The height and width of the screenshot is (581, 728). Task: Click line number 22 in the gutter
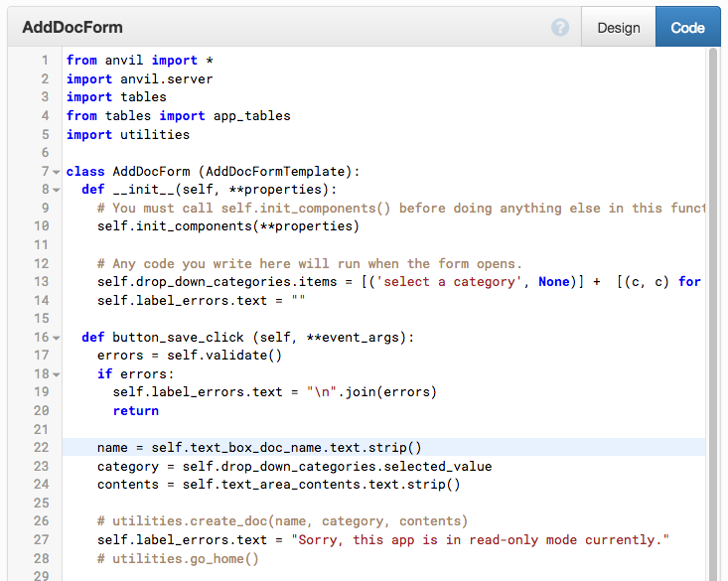coord(40,448)
